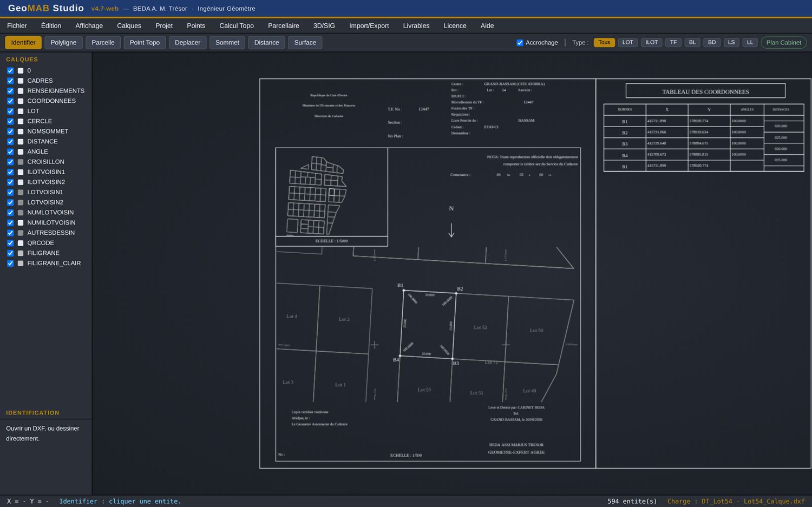Select the Identifier tool
Viewport: 812px width, 507px height.
tap(23, 42)
